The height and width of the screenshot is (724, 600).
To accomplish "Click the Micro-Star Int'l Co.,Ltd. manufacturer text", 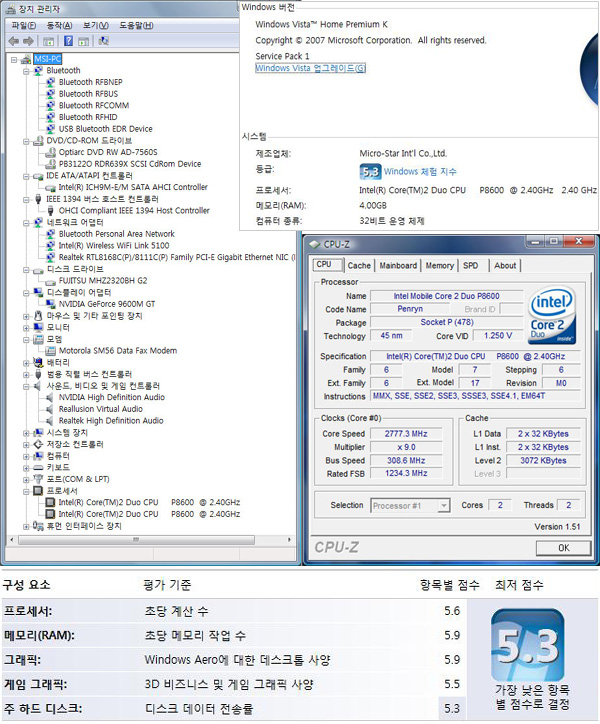I will click(403, 153).
